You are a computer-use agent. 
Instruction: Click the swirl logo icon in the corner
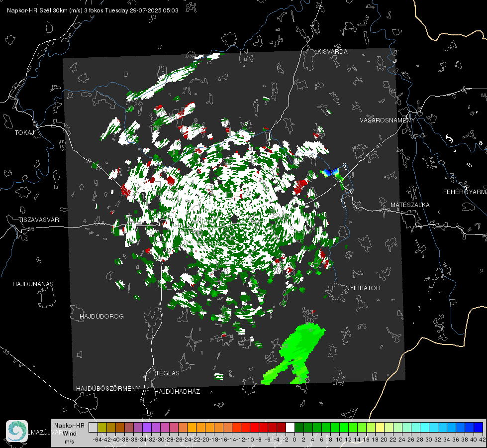tap(17, 431)
